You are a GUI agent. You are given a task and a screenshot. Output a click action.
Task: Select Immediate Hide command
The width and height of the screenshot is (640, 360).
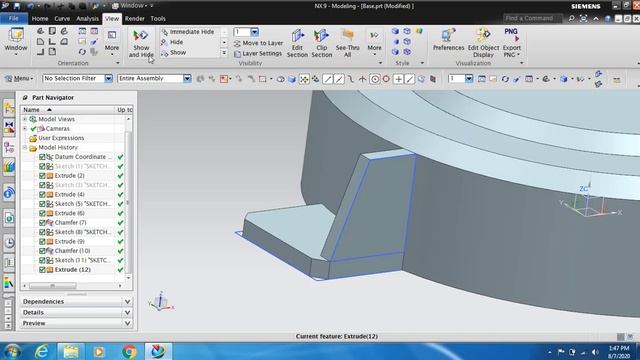(188, 32)
